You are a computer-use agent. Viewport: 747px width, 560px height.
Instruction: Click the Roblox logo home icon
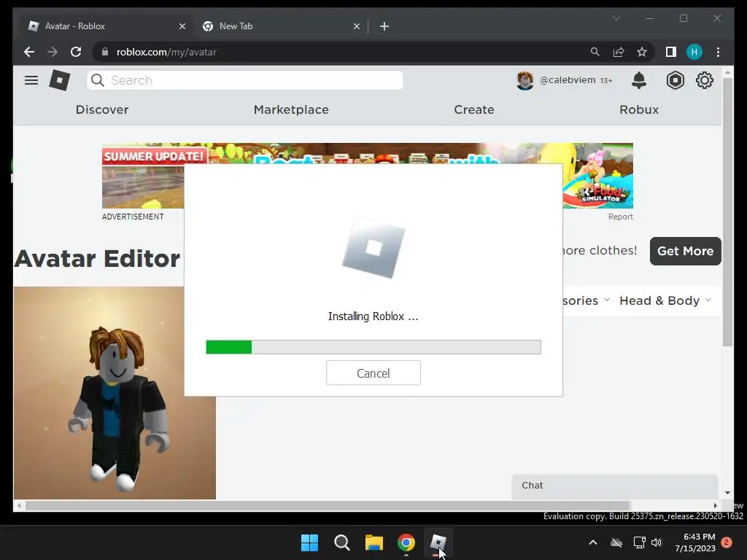tap(60, 80)
